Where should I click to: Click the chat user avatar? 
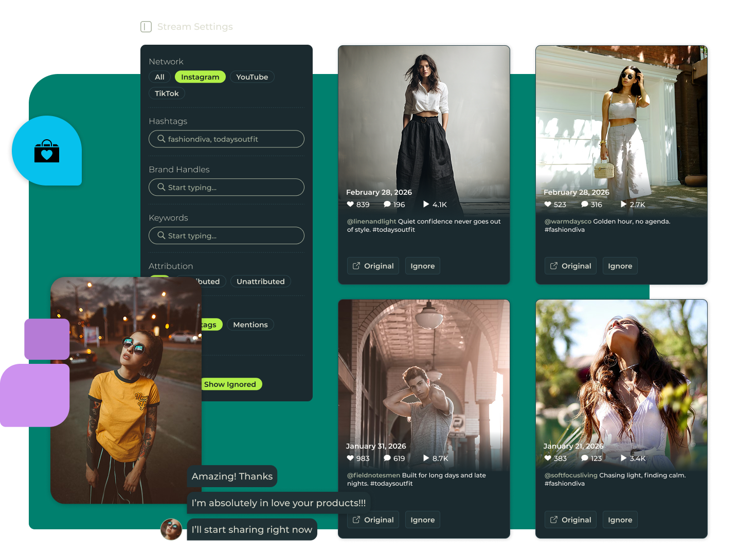point(171,529)
